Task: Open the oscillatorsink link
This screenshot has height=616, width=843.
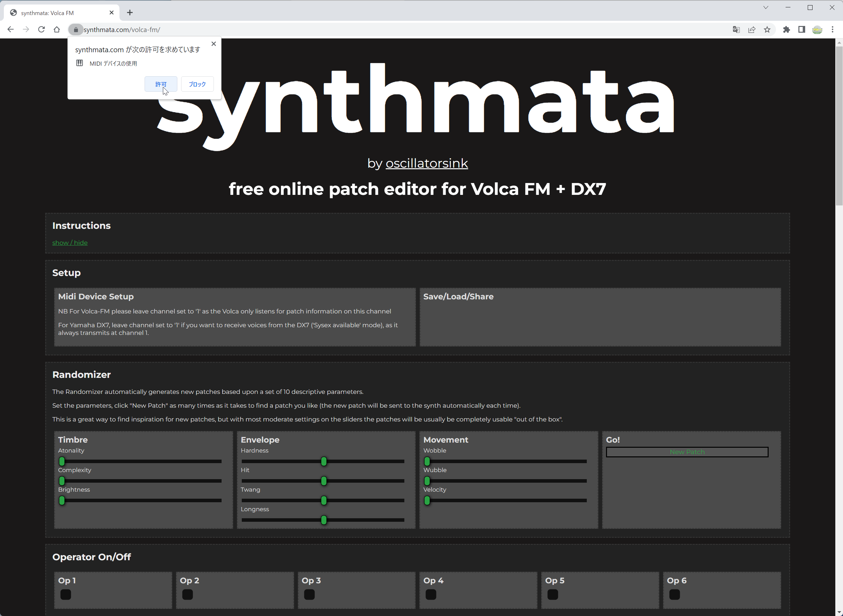Action: click(427, 163)
